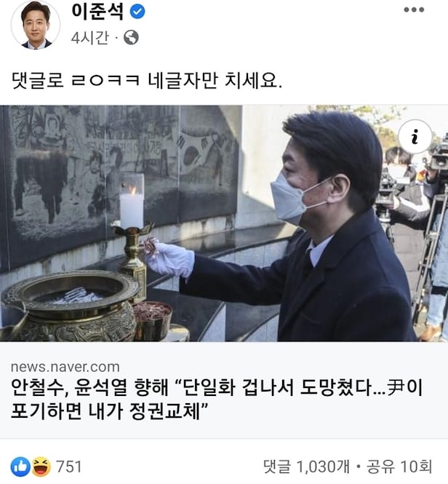Click the 4시간 post timestamp
448x484 pixels.
89,38
